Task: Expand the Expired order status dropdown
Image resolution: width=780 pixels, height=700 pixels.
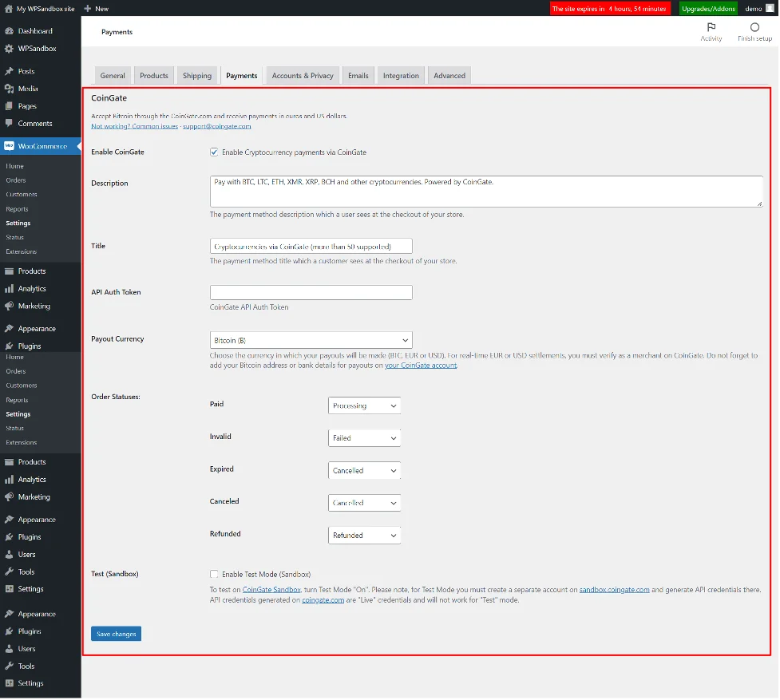Action: [x=365, y=471]
